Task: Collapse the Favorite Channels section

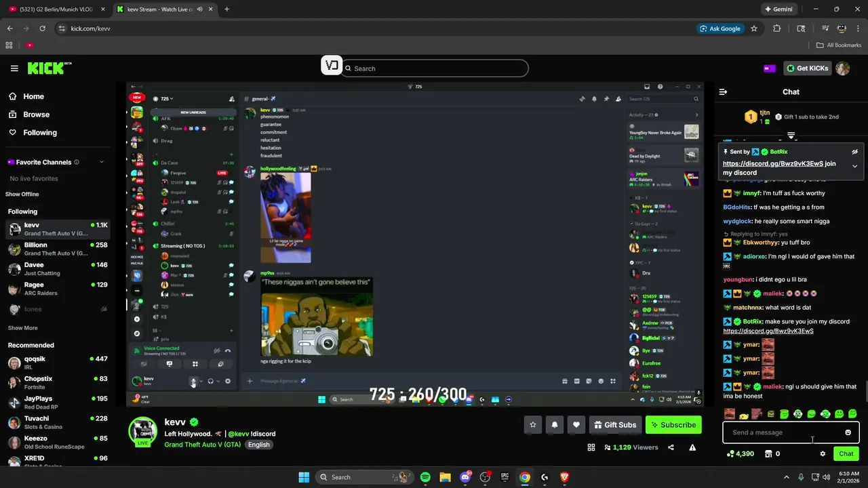Action: (102, 162)
